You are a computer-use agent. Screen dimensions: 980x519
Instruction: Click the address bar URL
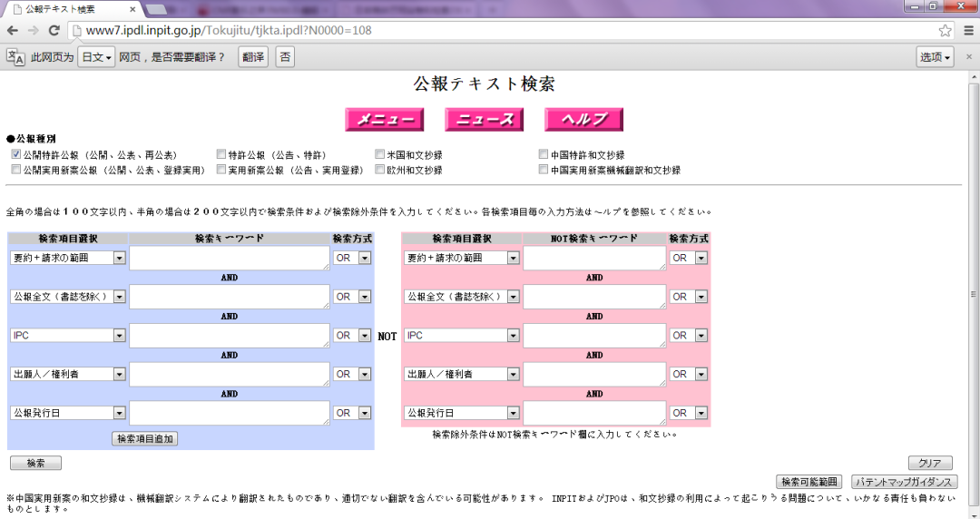[229, 30]
